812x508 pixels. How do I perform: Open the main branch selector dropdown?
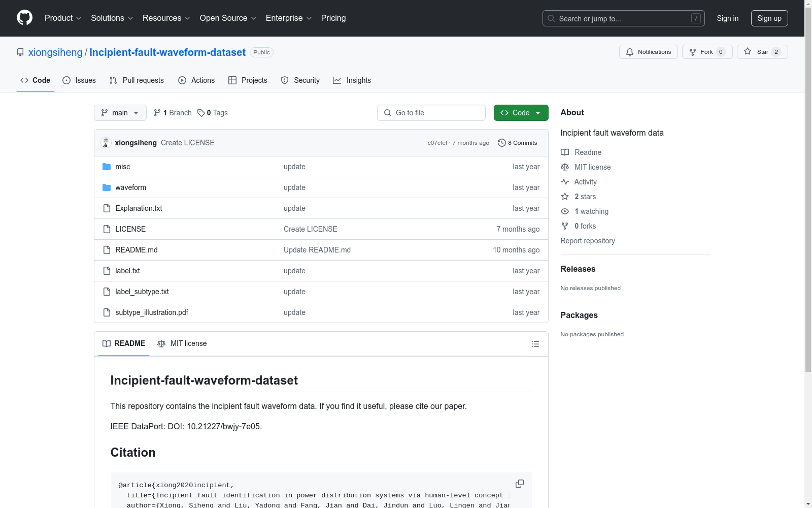[x=120, y=113]
